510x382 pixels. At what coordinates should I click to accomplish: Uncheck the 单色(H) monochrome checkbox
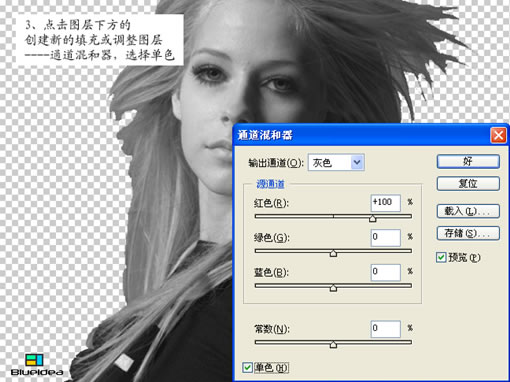click(247, 368)
